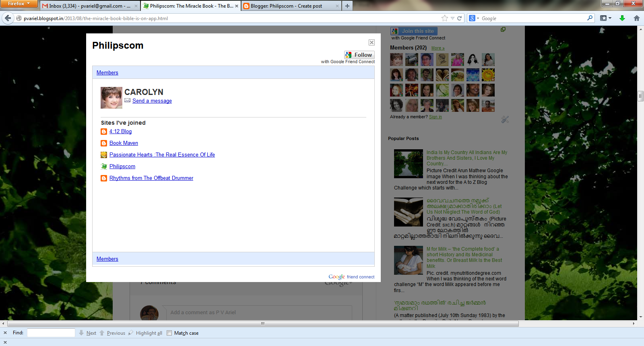Close the Find bar with X
This screenshot has height=346, width=644.
tap(5, 333)
